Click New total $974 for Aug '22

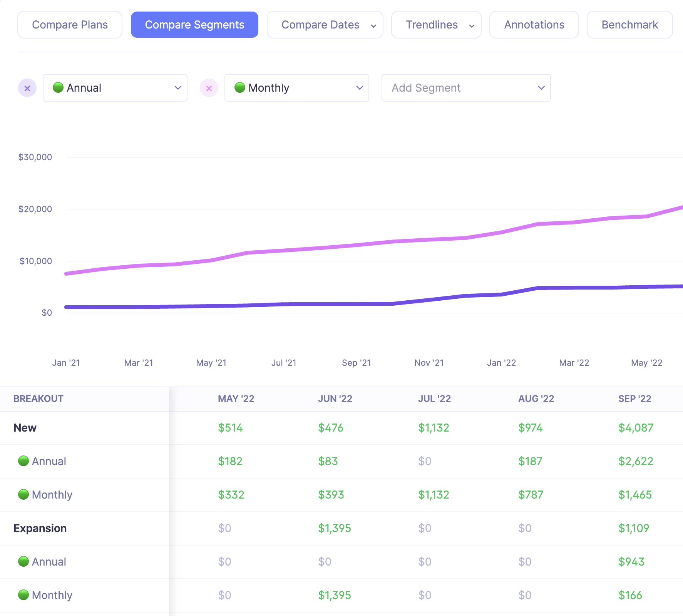(x=530, y=428)
